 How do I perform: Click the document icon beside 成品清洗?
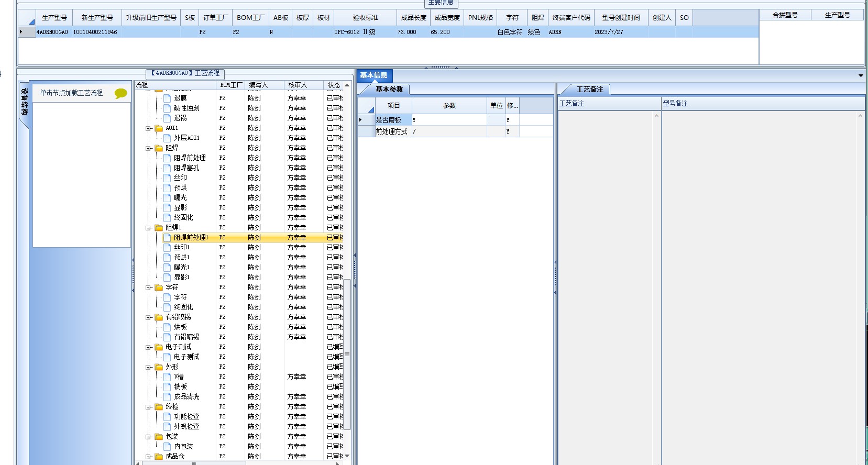(168, 396)
